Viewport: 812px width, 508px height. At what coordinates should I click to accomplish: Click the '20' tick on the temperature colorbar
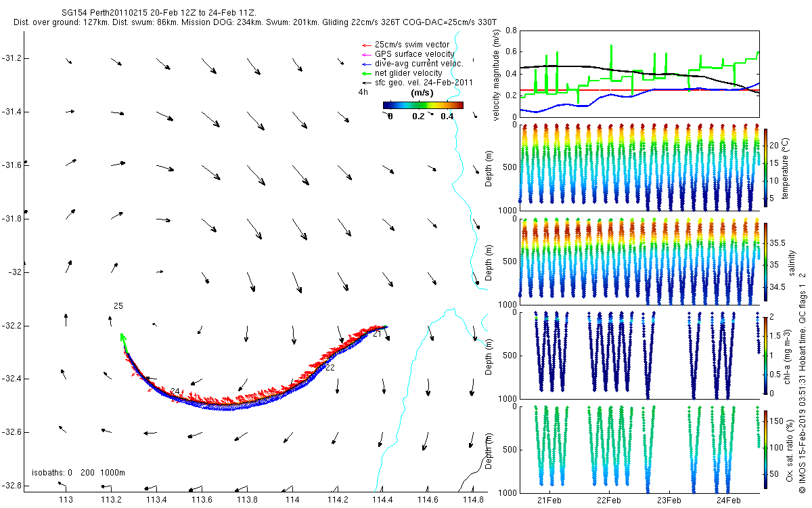tap(775, 145)
